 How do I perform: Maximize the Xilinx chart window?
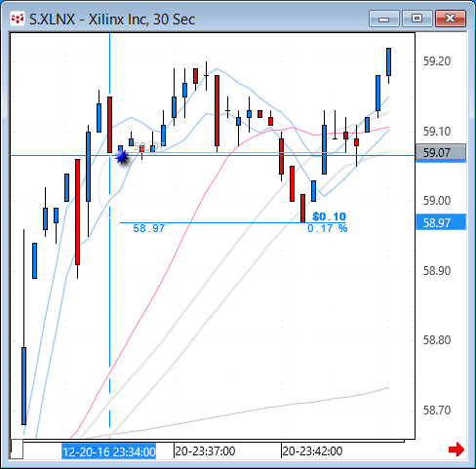point(417,19)
